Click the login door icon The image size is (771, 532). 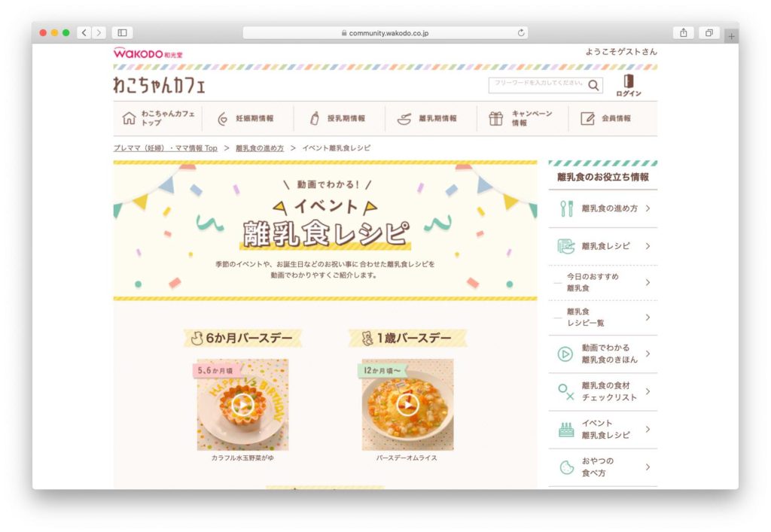629,81
